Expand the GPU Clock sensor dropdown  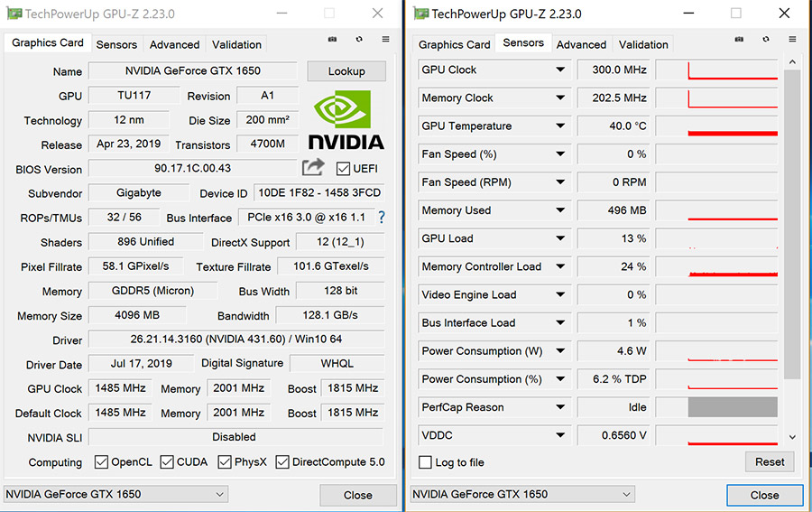click(x=559, y=70)
